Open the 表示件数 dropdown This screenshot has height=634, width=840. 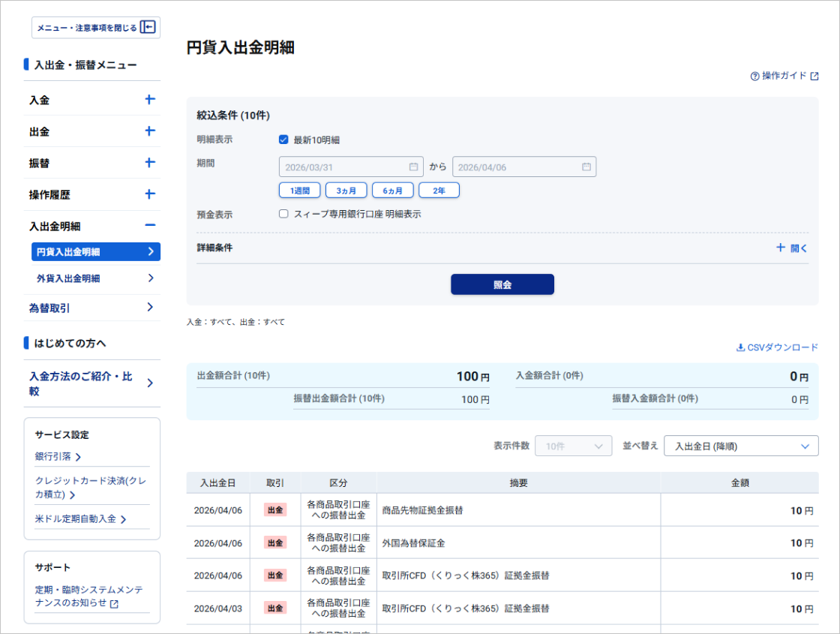[573, 446]
